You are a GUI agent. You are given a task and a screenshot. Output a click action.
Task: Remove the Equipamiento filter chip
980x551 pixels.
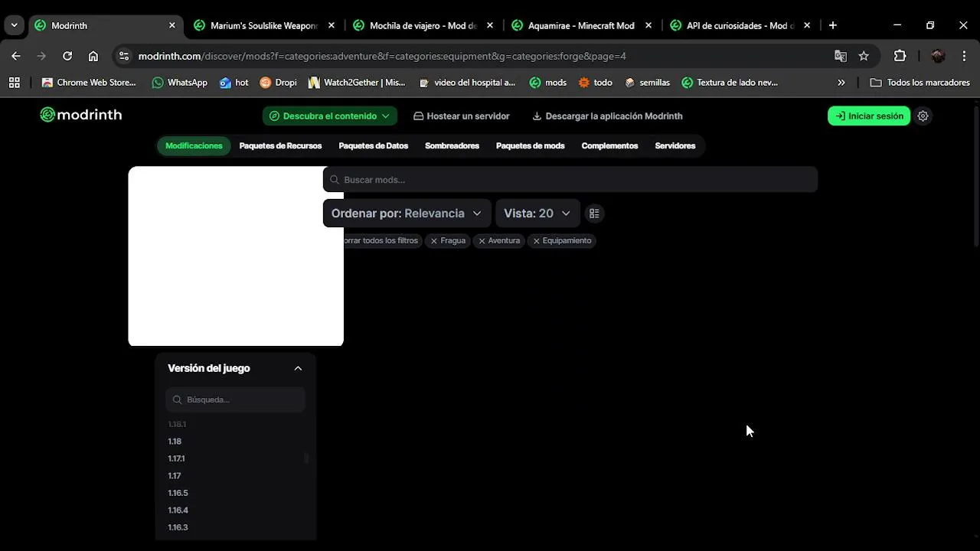(x=562, y=240)
